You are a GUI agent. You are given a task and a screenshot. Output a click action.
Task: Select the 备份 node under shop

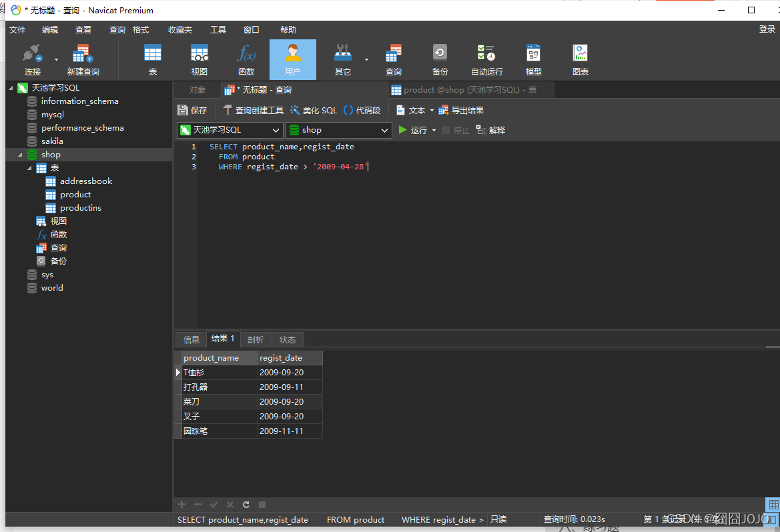click(58, 261)
